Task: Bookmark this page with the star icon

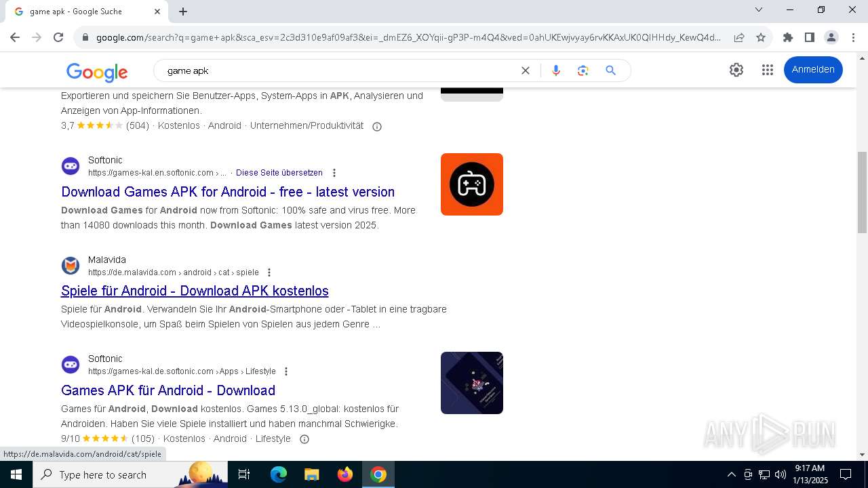Action: pyautogui.click(x=761, y=37)
